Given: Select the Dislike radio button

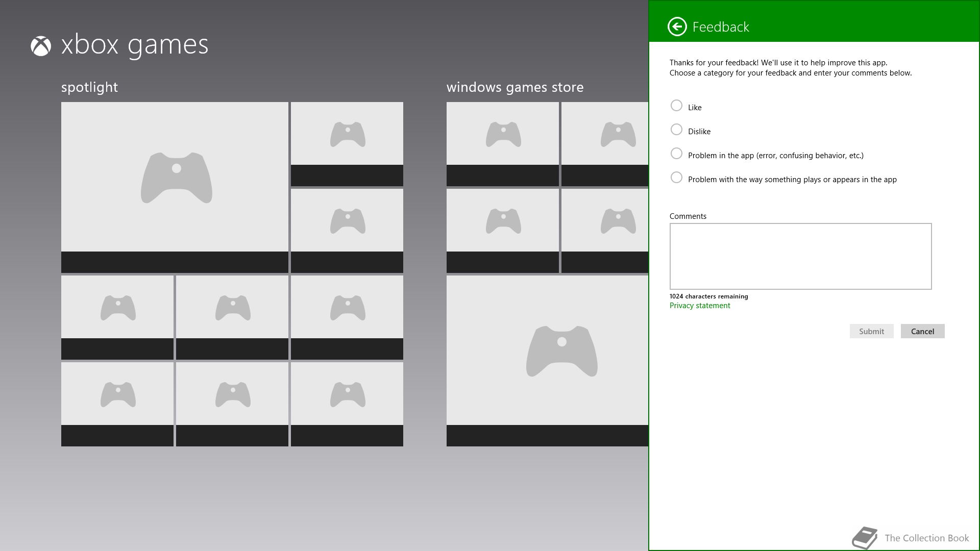Looking at the screenshot, I should pyautogui.click(x=676, y=130).
